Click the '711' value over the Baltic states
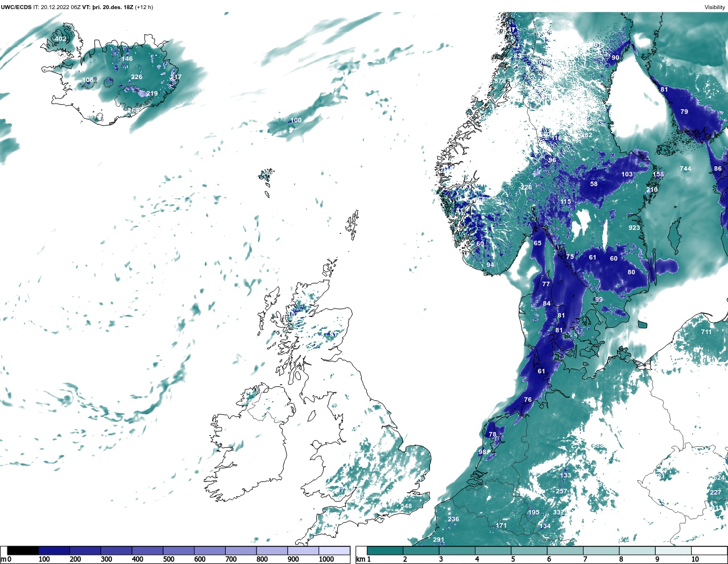Screen dimensions: 728x564 (x=706, y=332)
